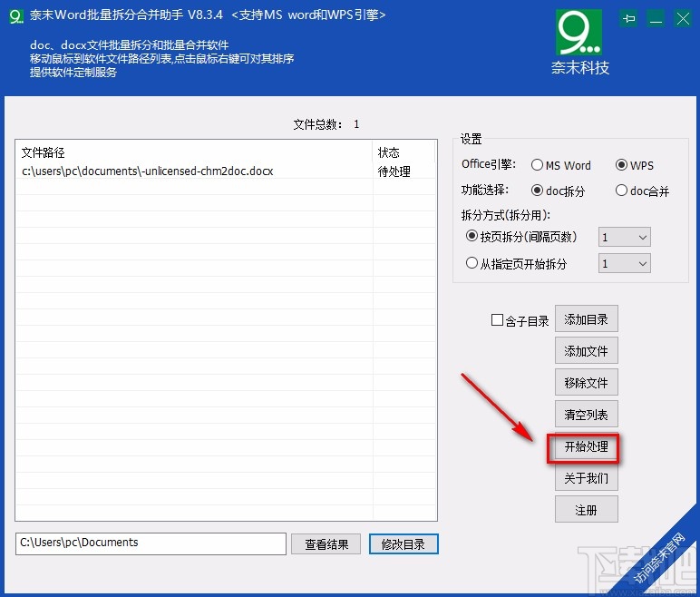Click the 奈末科技 green logo
The width and height of the screenshot is (700, 597).
580,33
